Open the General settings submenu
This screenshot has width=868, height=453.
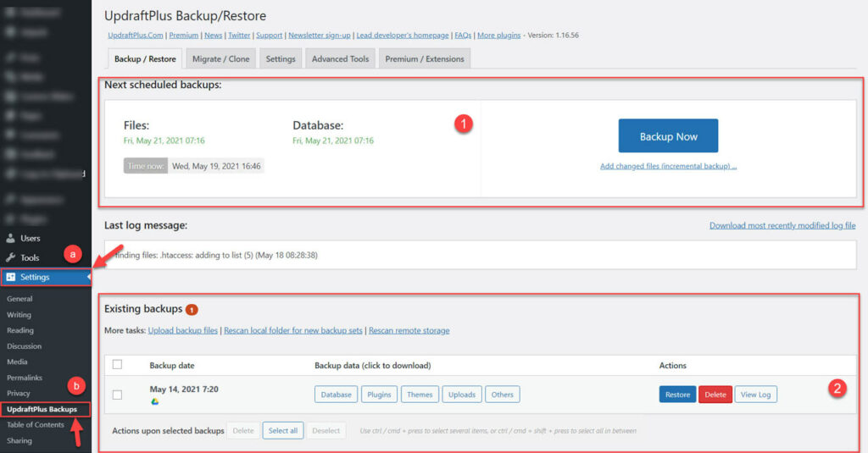coord(19,299)
